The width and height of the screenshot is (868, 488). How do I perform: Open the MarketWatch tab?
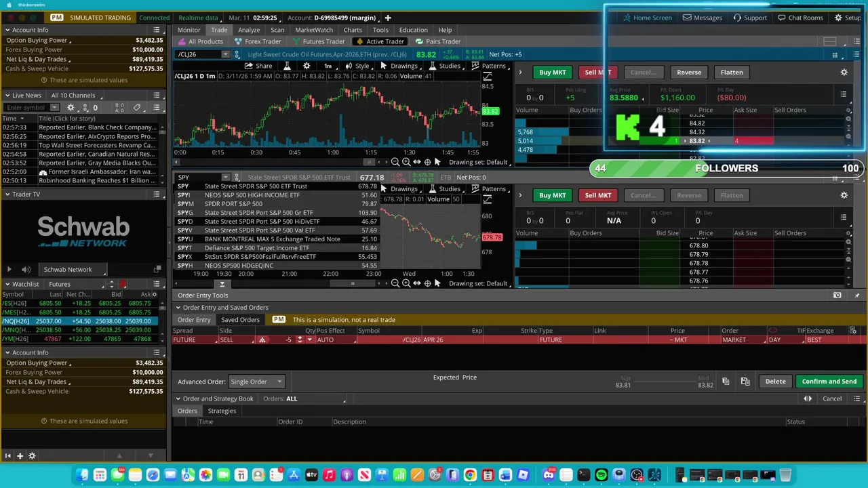[314, 30]
